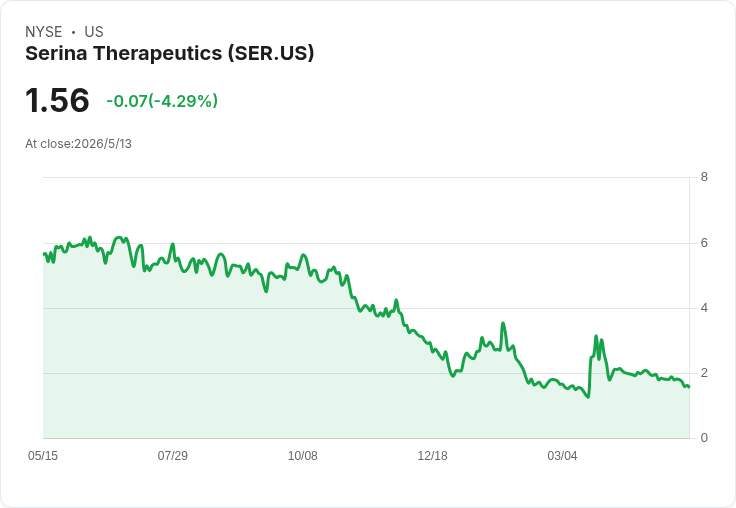The image size is (736, 508).
Task: Click the 12/18 date axis label
Action: click(432, 455)
